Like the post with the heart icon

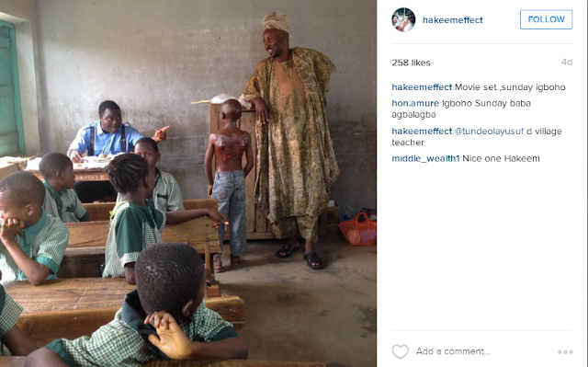point(401,351)
